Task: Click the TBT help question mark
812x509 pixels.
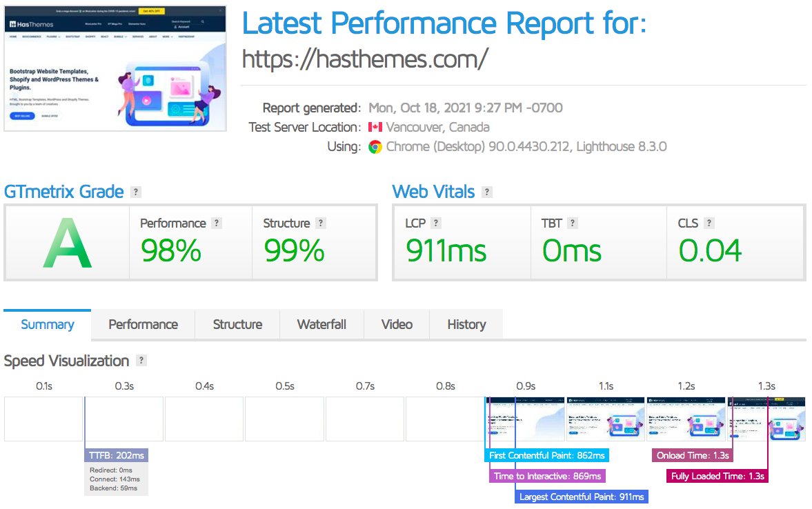Action: (572, 223)
